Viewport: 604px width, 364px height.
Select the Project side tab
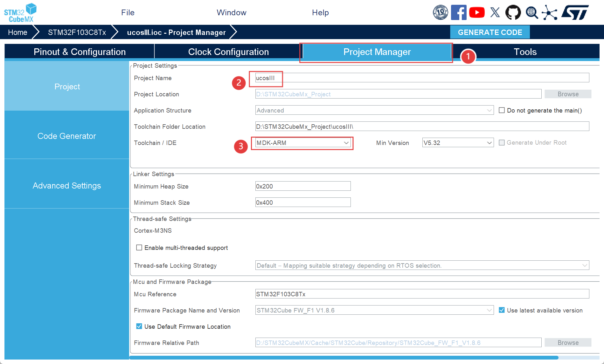(67, 86)
